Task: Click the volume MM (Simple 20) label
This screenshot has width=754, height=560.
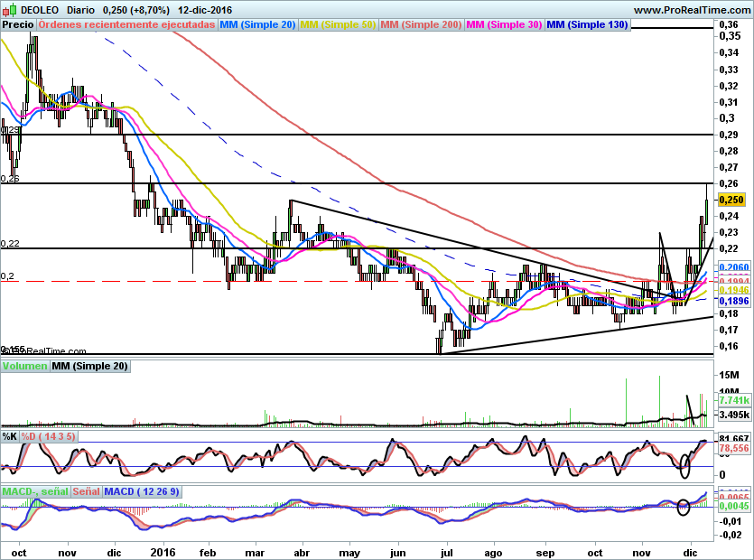Action: coord(90,366)
